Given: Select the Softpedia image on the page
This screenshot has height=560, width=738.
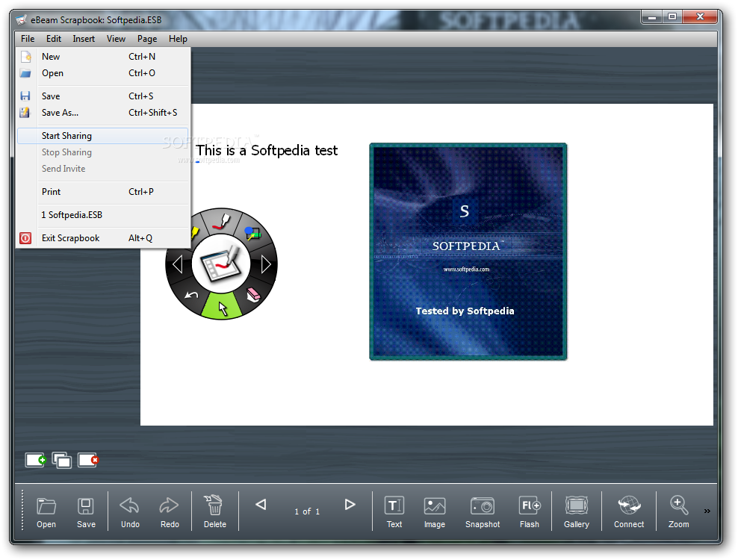Looking at the screenshot, I should coord(468,252).
